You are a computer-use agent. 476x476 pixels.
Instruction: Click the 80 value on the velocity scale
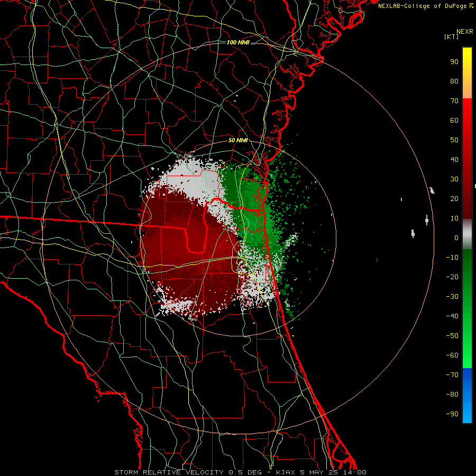[x=454, y=81]
